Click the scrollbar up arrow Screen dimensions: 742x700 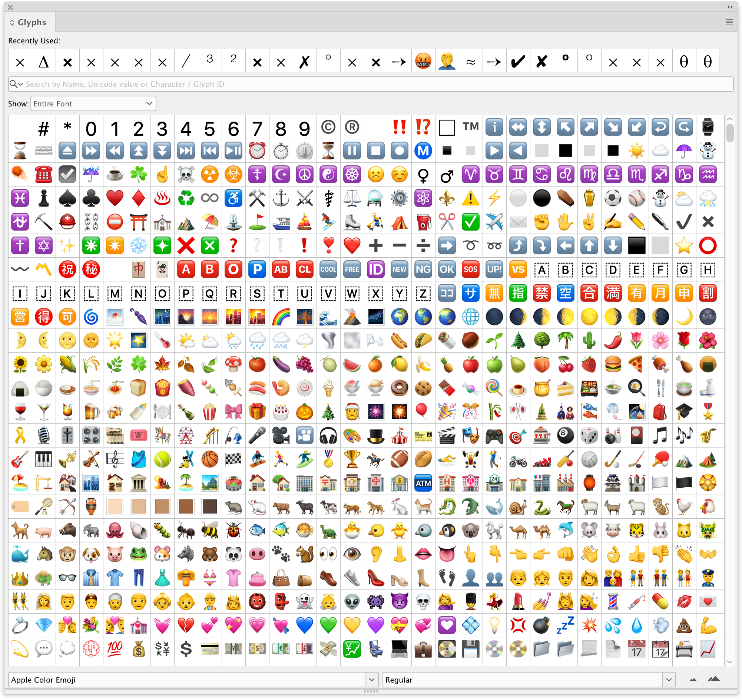[x=730, y=119]
